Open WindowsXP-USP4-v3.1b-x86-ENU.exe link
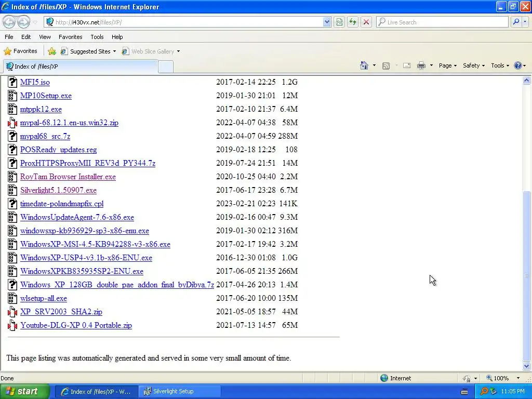 click(86, 258)
